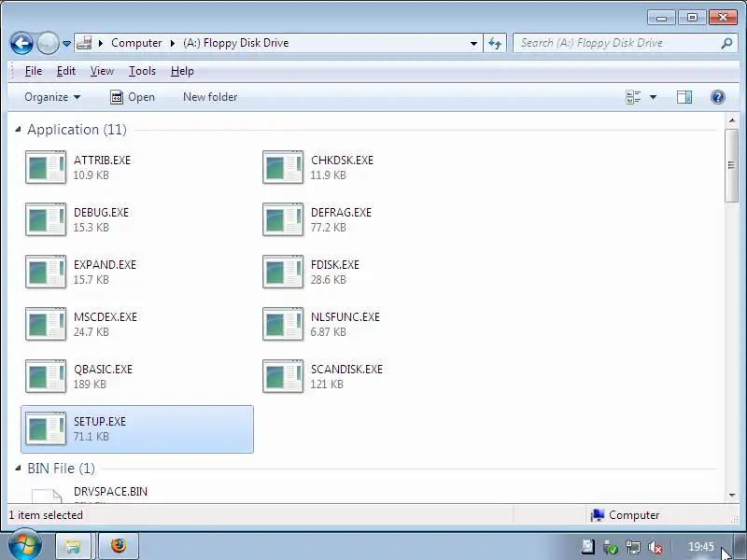Click the Back navigation arrow button
This screenshot has height=560, width=747.
(x=21, y=43)
